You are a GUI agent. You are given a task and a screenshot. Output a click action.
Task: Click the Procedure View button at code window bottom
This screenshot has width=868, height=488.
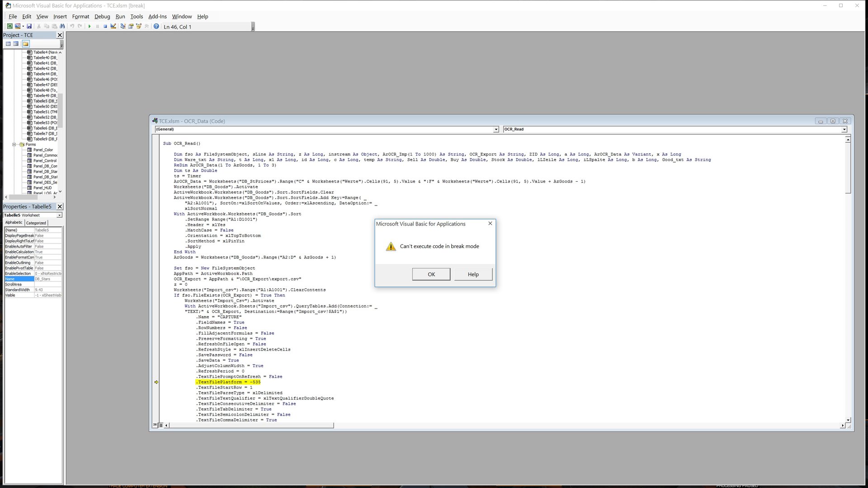[x=155, y=425]
